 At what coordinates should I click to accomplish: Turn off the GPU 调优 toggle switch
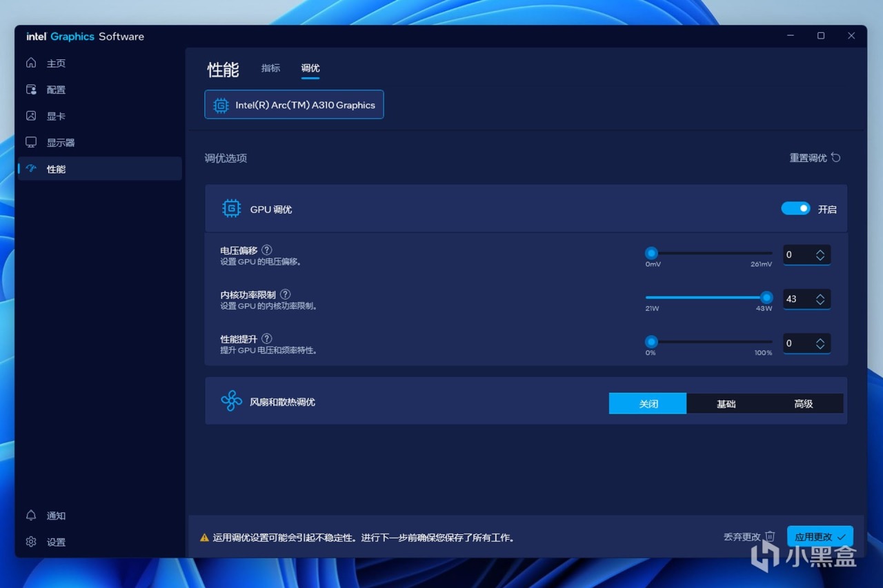click(x=795, y=208)
